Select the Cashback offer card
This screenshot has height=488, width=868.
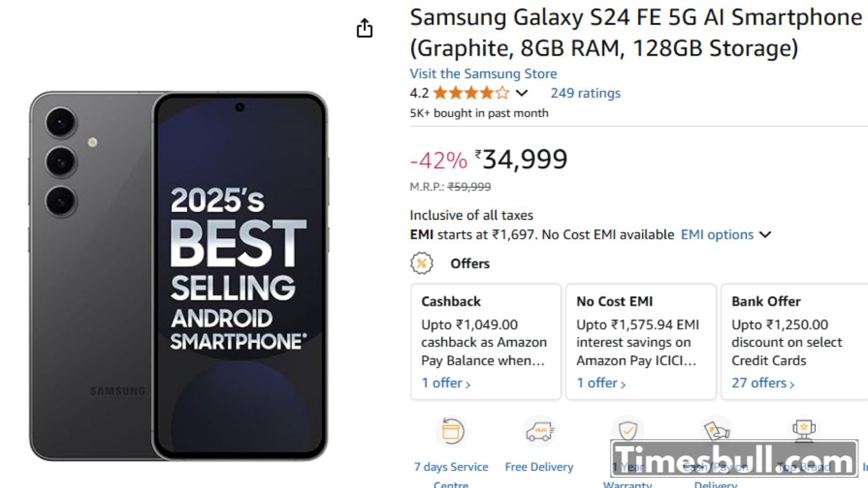pos(486,332)
